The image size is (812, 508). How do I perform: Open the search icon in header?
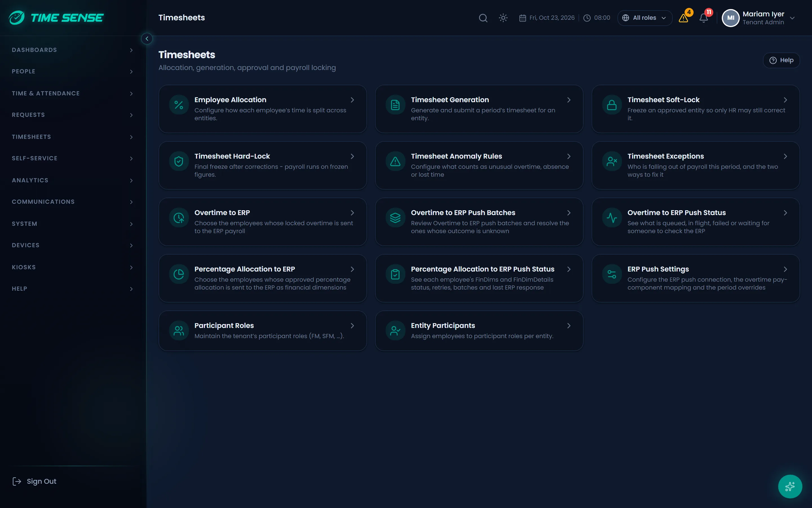[483, 18]
